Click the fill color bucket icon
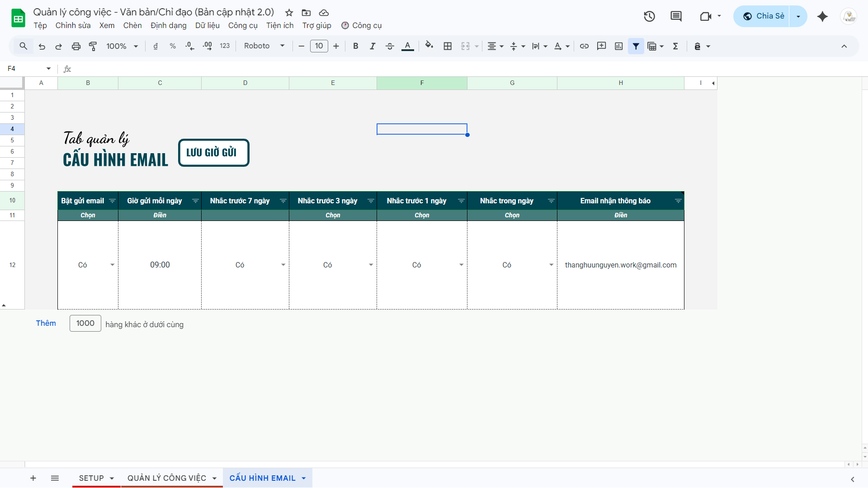 [x=429, y=46]
